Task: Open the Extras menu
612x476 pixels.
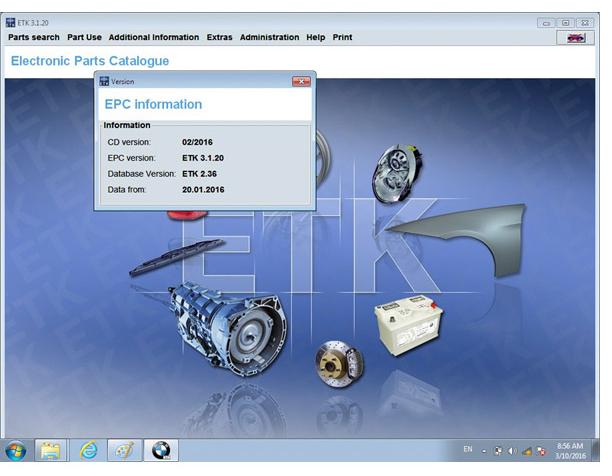Action: pyautogui.click(x=219, y=37)
